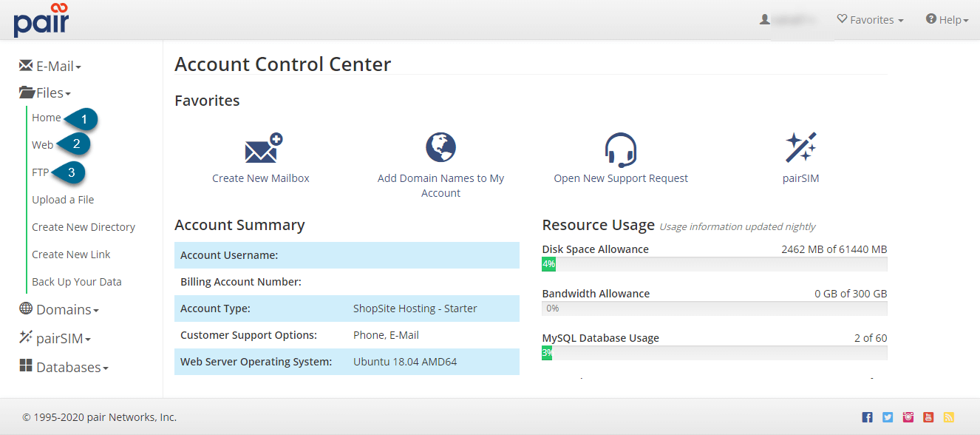Click the pairSIM magic wand icon
Viewport: 980px width, 435px height.
[x=800, y=148]
